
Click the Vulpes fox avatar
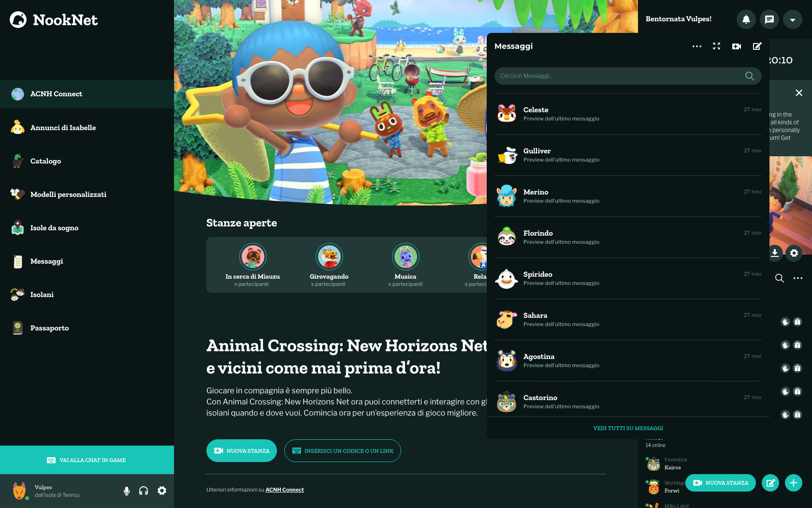(19, 491)
